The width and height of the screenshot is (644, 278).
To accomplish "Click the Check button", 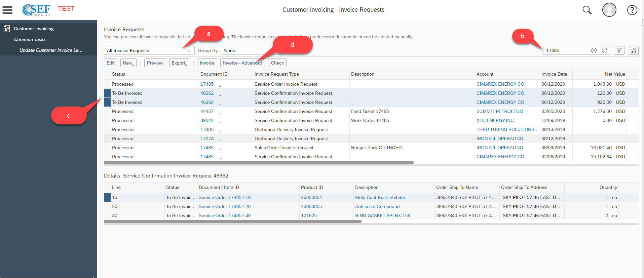I will click(277, 63).
